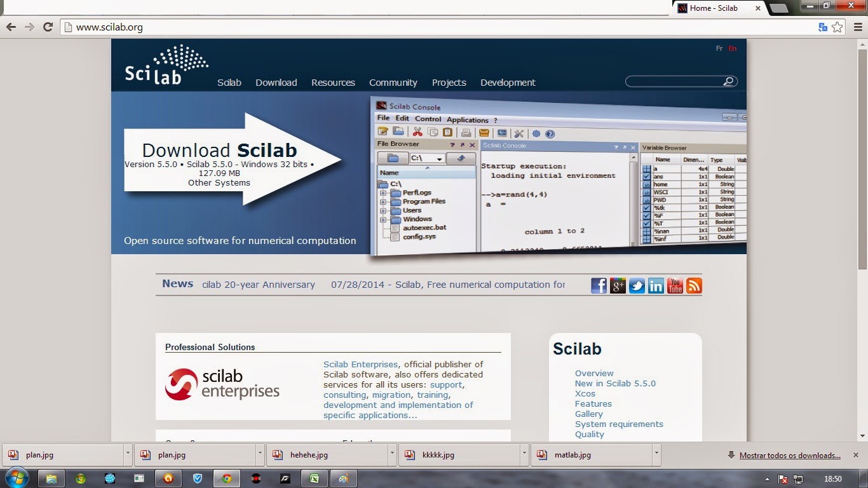The image size is (868, 488).
Task: Click the Scilab logo in the header
Action: [166, 65]
